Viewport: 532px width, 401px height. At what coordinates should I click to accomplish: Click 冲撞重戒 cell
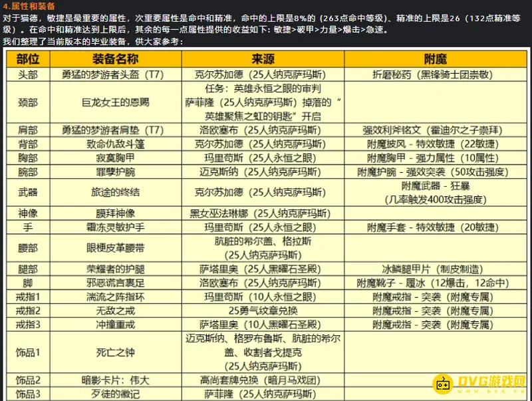click(116, 325)
